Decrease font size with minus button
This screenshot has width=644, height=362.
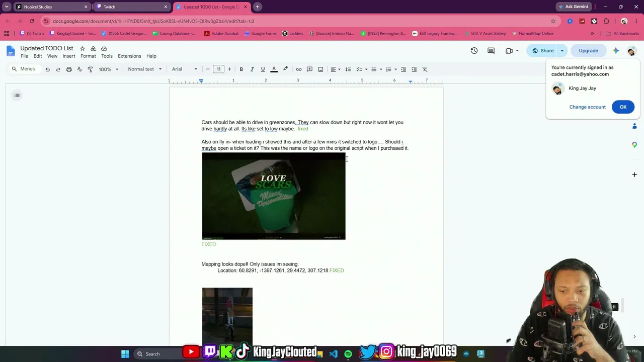208,69
